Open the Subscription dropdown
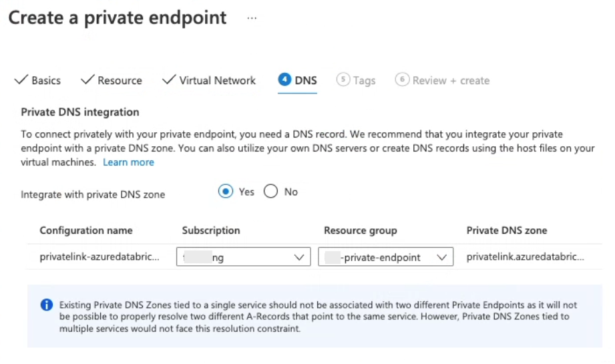The image size is (615, 364). pyautogui.click(x=243, y=257)
